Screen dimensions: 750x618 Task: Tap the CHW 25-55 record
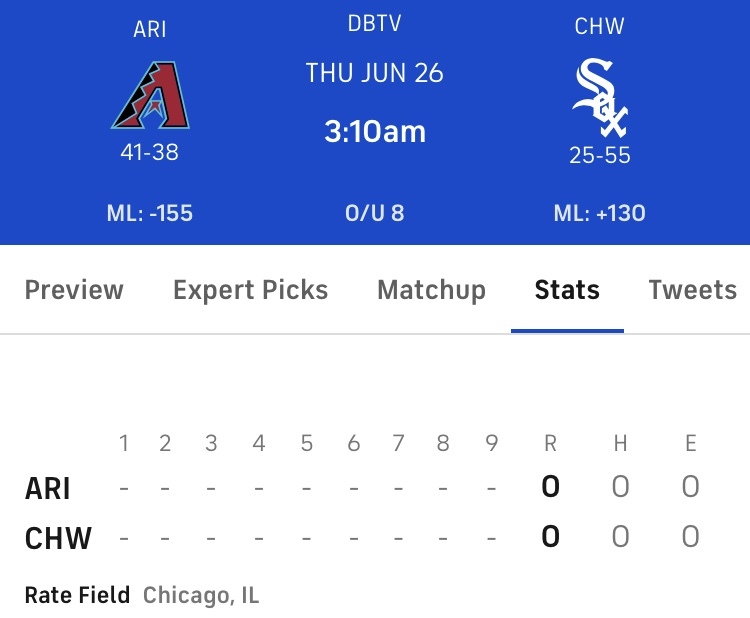click(600, 155)
